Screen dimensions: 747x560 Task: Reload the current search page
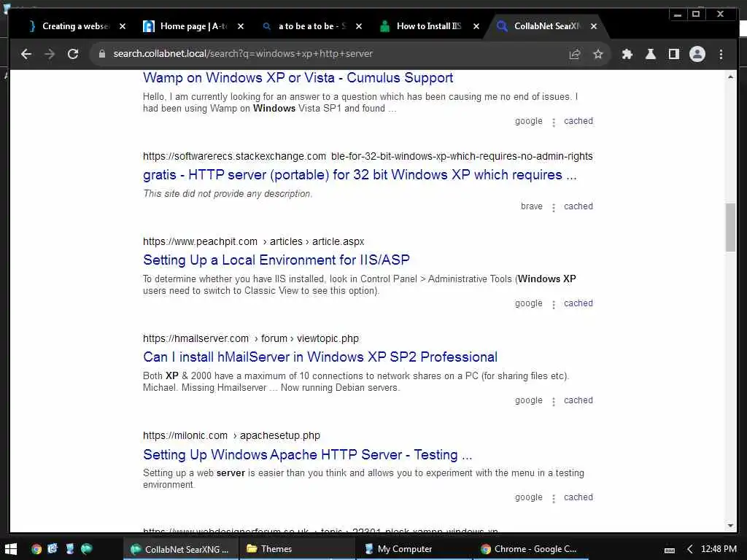[73, 54]
